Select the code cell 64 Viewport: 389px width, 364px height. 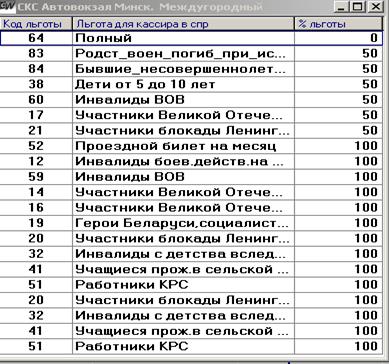coord(36,38)
